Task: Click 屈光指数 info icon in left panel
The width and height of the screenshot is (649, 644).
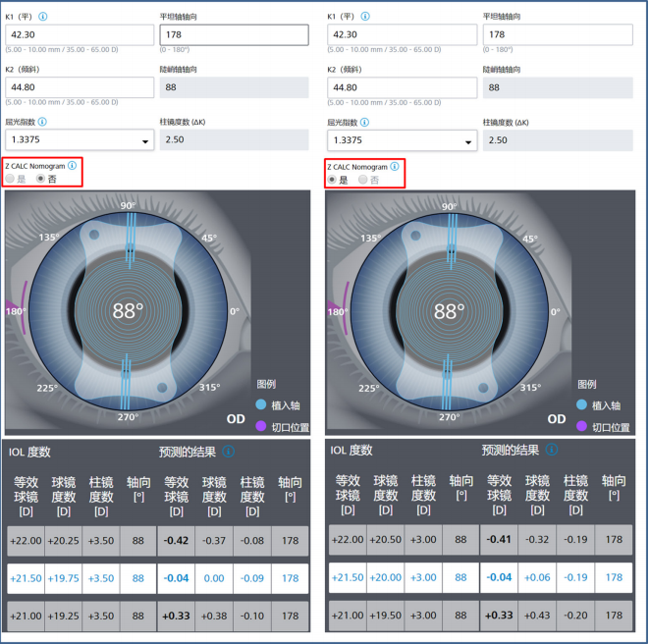Action: click(42, 122)
